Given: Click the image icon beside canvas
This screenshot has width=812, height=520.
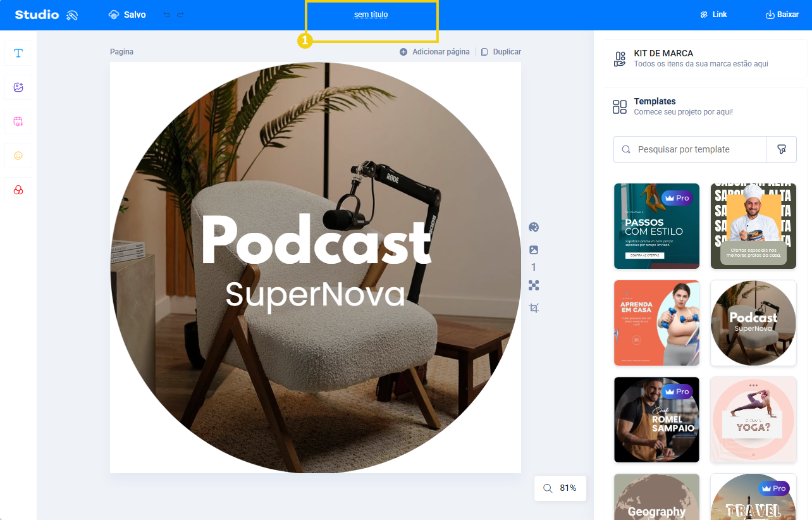Looking at the screenshot, I should [534, 250].
